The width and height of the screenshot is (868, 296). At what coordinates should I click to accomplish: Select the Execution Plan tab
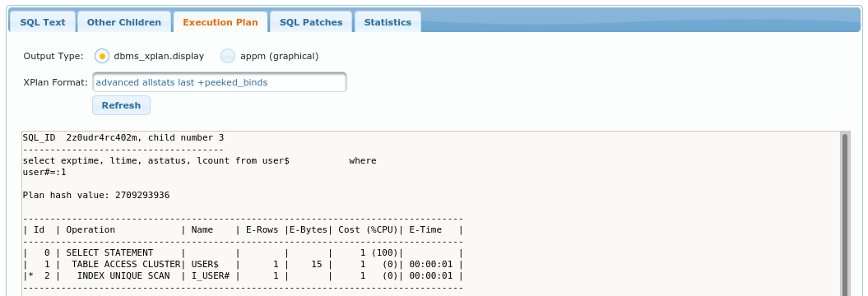tap(220, 22)
